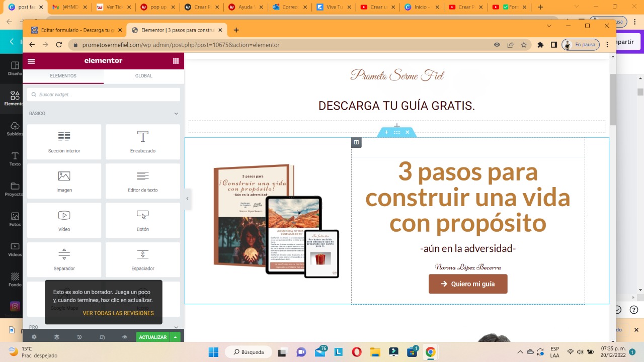
Task: Click the ACTUALIZAR button
Action: click(153, 337)
